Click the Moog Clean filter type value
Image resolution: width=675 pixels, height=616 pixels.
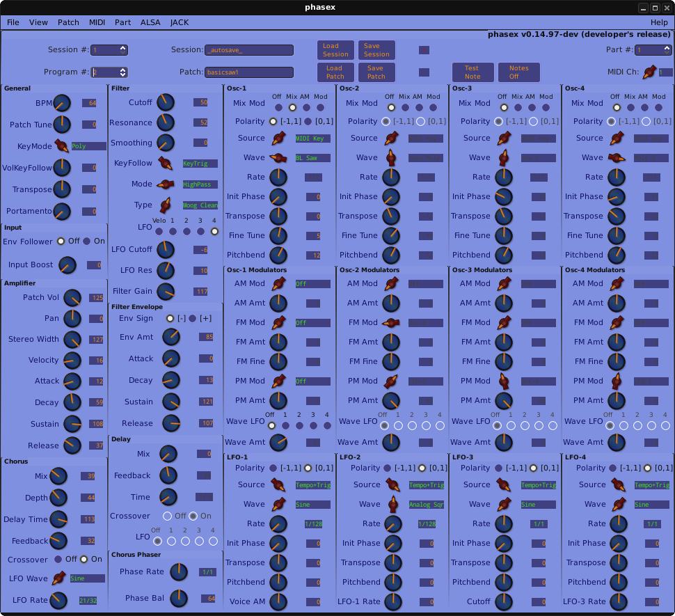pos(200,205)
